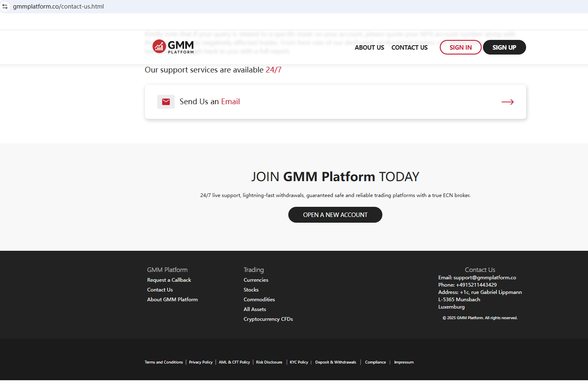Click the support email address in footer

tap(485, 278)
